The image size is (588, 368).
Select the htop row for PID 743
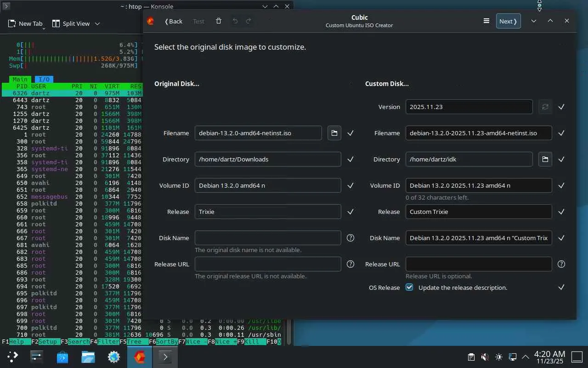(72, 107)
